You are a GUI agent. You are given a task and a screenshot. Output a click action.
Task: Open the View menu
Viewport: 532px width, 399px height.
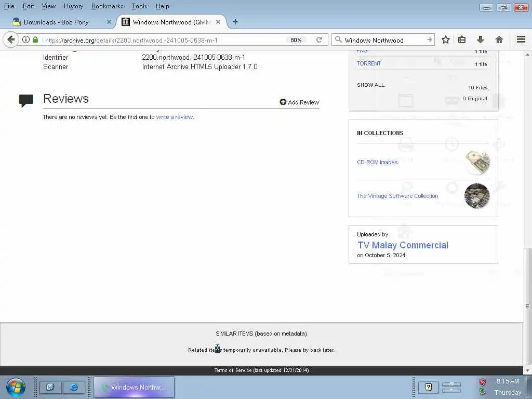(x=48, y=6)
